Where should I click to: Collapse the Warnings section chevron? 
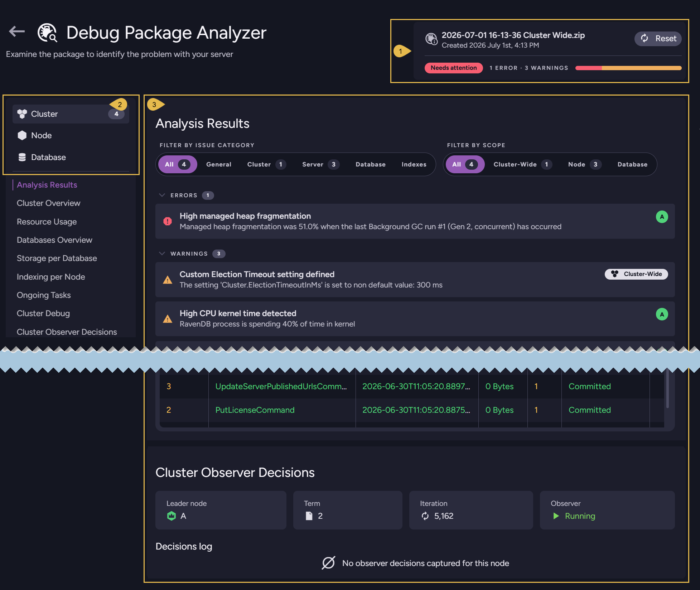click(162, 253)
